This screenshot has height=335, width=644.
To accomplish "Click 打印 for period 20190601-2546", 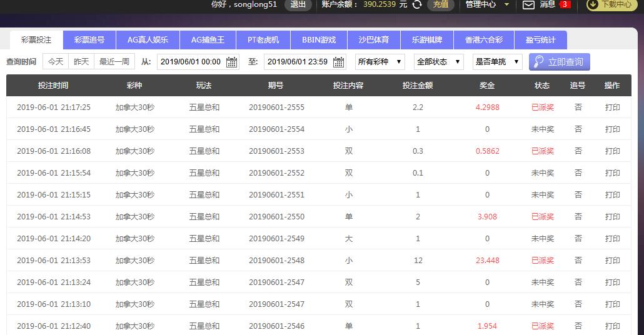I will (612, 326).
